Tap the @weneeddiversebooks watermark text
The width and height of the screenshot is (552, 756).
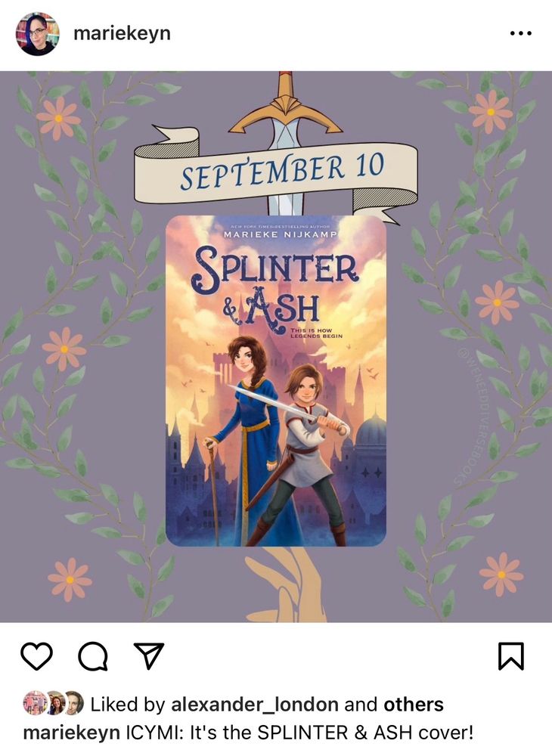click(464, 414)
